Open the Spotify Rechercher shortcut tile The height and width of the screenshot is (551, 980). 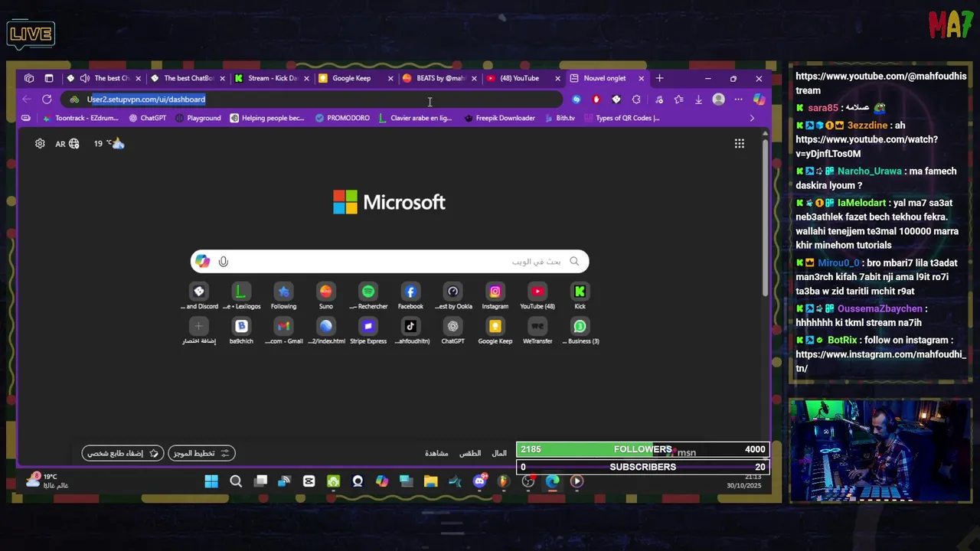point(368,295)
